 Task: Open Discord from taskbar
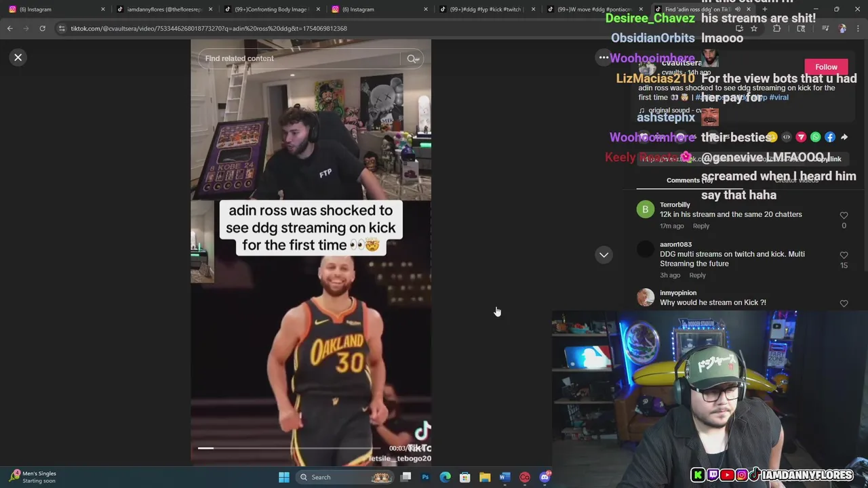pyautogui.click(x=545, y=477)
